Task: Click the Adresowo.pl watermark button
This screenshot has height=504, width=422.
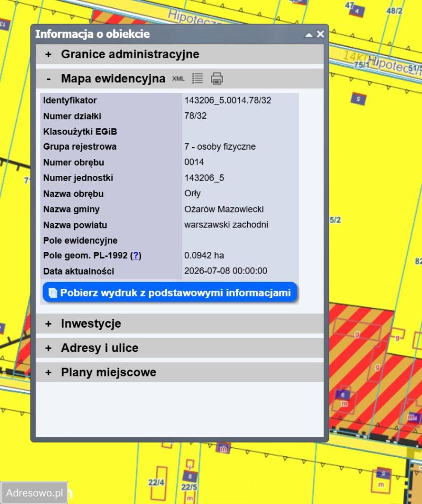Action: point(34,492)
